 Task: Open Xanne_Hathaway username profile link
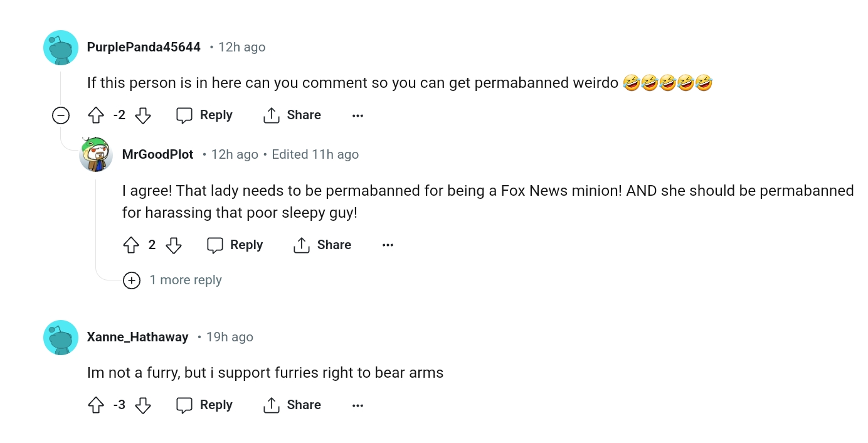point(137,337)
